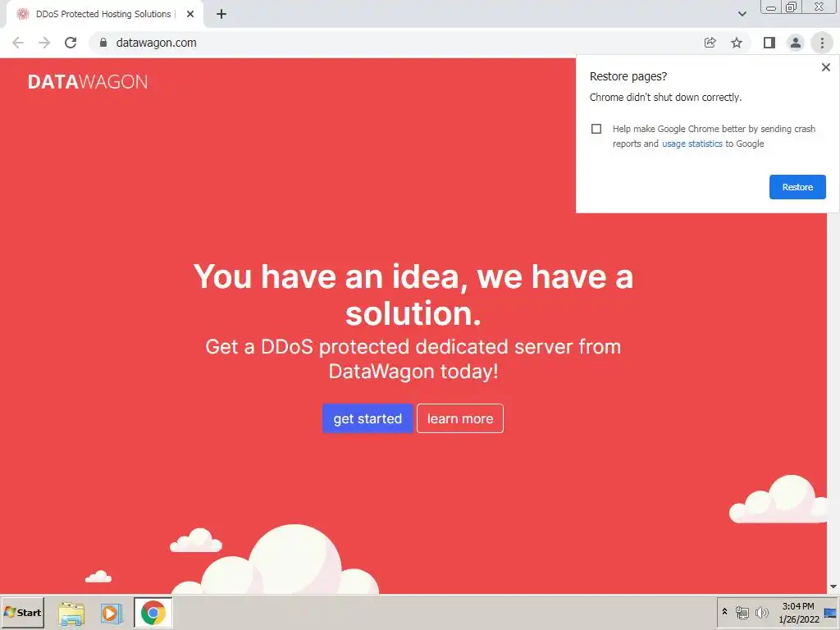
Task: Open the Windows Start menu
Action: [x=22, y=612]
